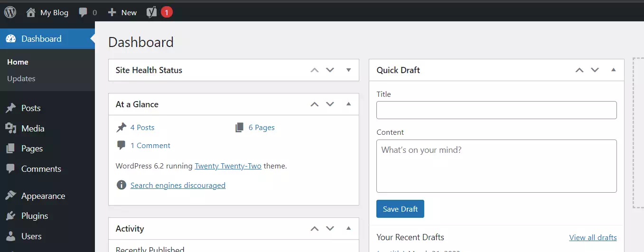Open the 4 Posts link

[142, 128]
